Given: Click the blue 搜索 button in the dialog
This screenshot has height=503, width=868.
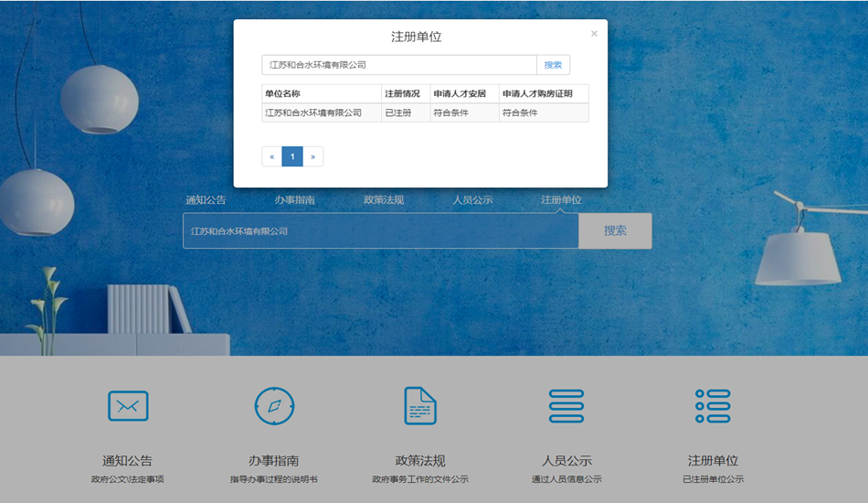Looking at the screenshot, I should coord(553,65).
